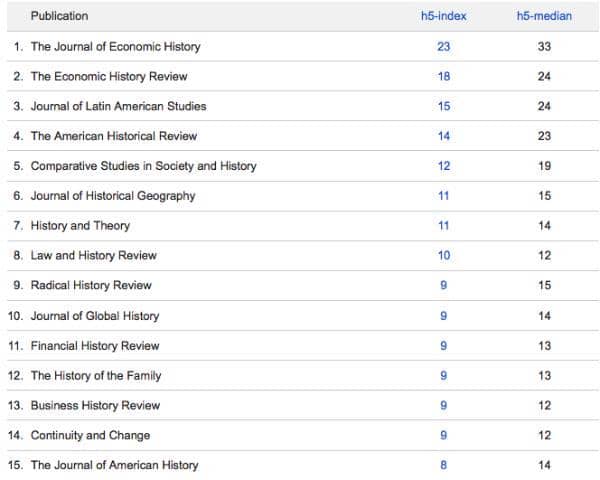Click h5-index 18 for The Economic History Review

(x=444, y=76)
